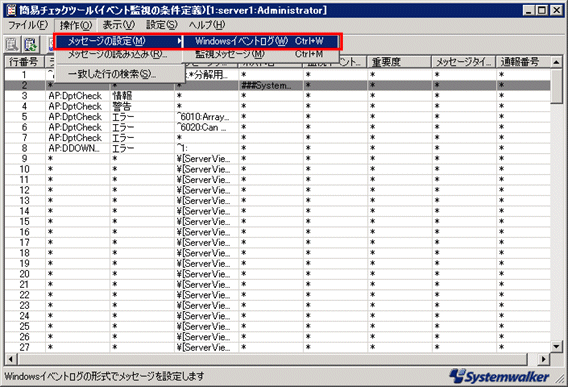The image size is (568, 387).
Task: Click the horizontal scrollbar right arrow
Action: (x=543, y=359)
